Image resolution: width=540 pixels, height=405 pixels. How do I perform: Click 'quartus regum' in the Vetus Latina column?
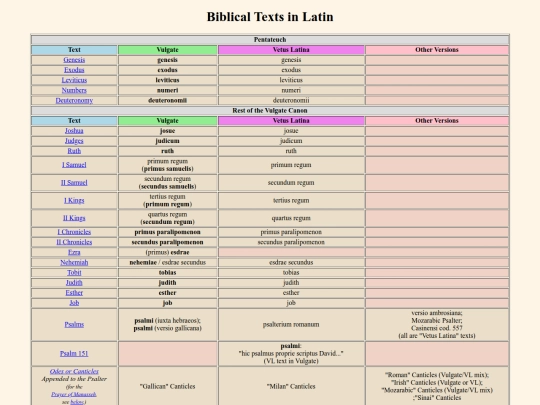point(291,218)
